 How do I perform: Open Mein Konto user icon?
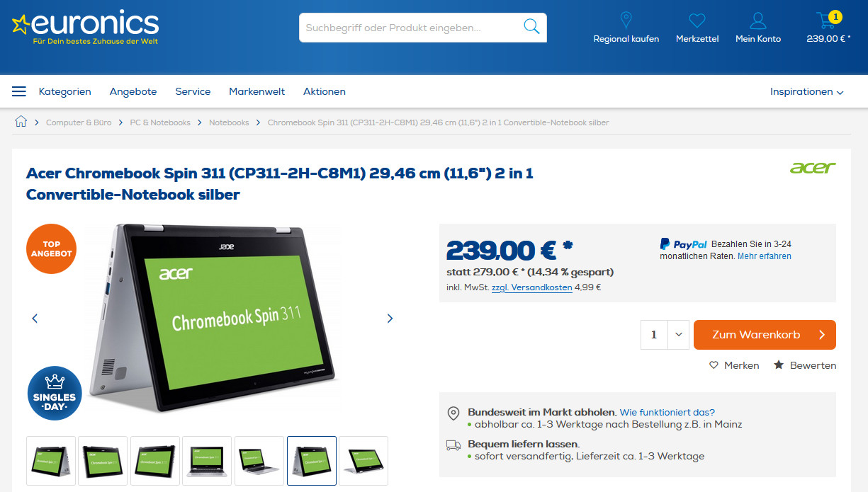click(758, 21)
